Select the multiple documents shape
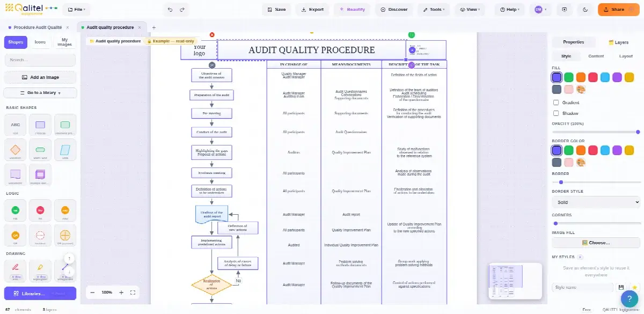Screen dimensions: 644x314 coord(40,174)
